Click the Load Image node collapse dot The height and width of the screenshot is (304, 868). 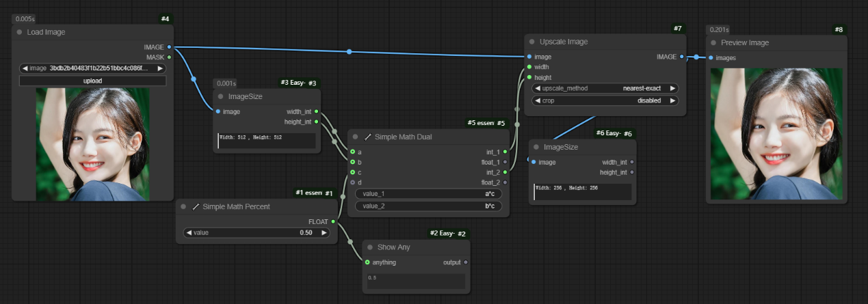[x=19, y=32]
